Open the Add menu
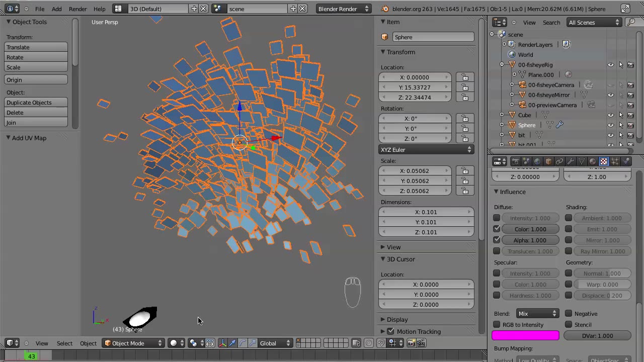Screen dimensions: 644x362 tap(56, 9)
